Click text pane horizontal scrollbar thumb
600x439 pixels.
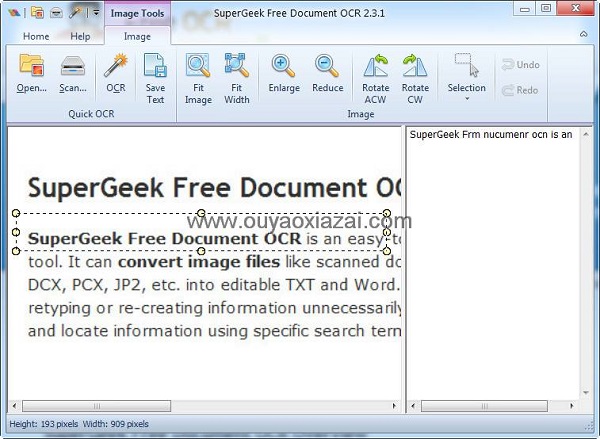pos(484,406)
